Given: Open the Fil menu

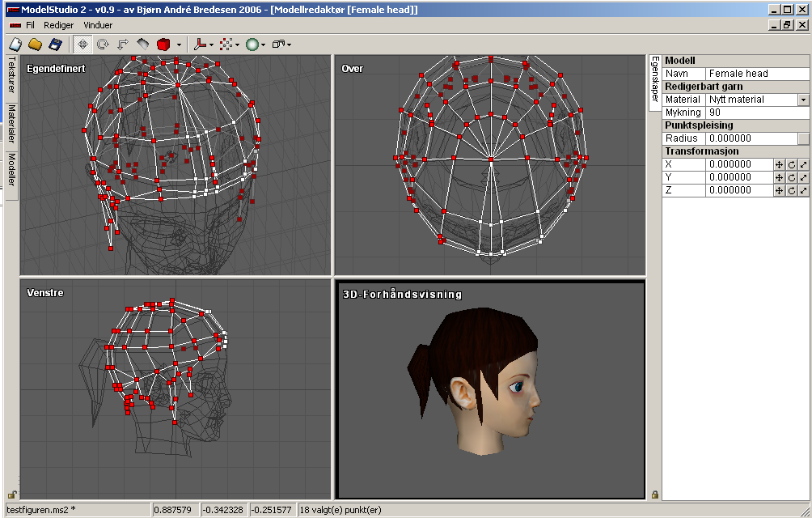Looking at the screenshot, I should pyautogui.click(x=30, y=25).
